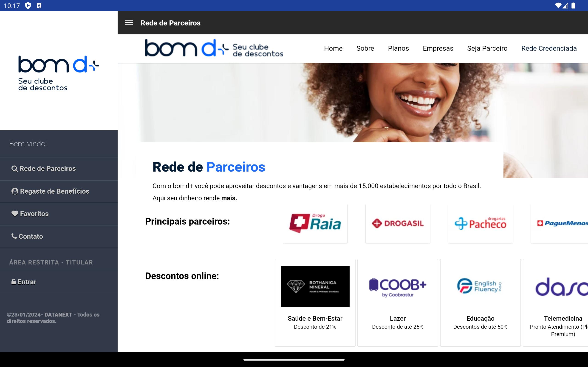Open the Sobre menu item
The height and width of the screenshot is (367, 588).
coord(365,48)
